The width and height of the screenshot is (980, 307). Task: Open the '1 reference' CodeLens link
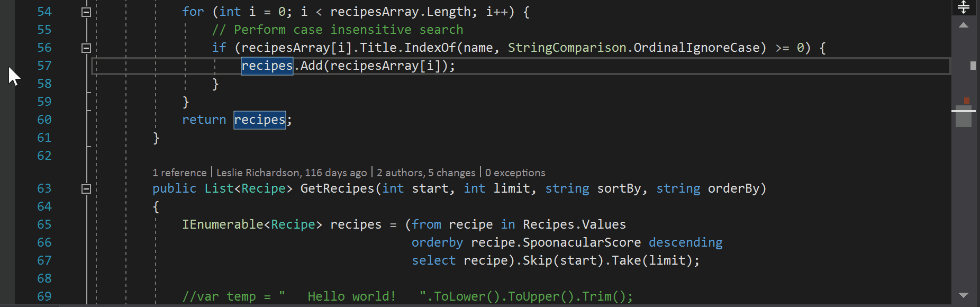point(179,173)
